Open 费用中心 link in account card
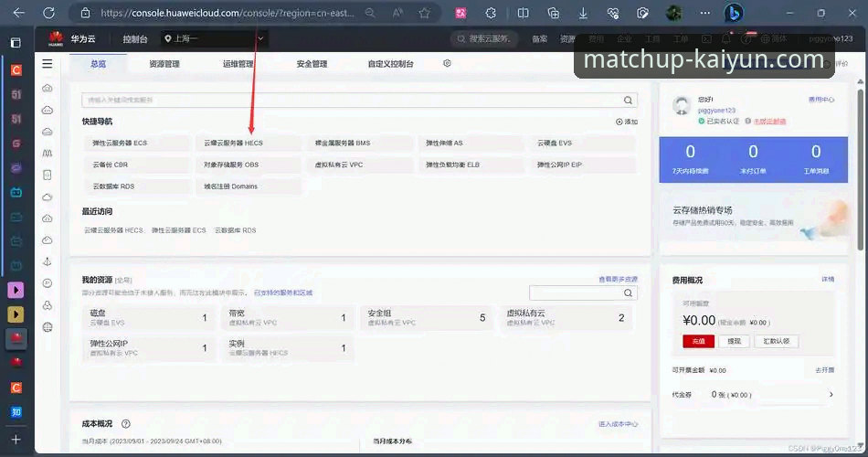868x457 pixels. point(821,100)
